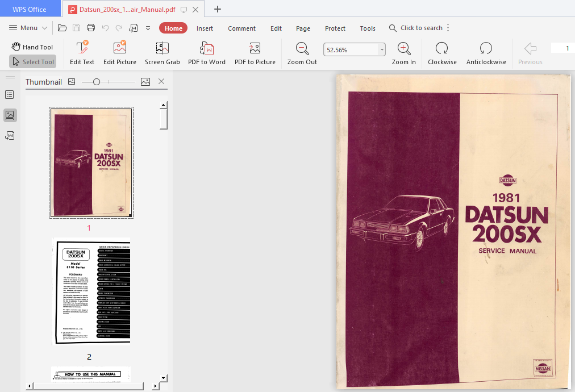
Task: Open the bookmarks outline sidebar icon
Action: coord(10,95)
